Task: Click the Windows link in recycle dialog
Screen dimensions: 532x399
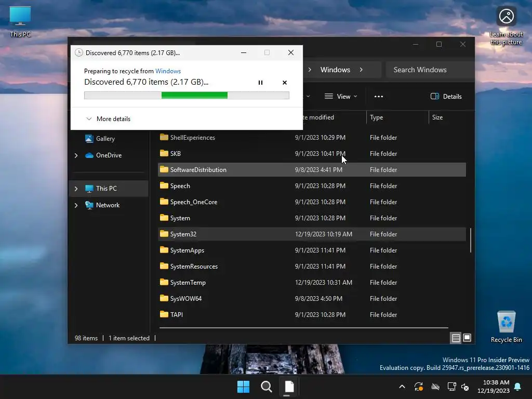Action: tap(168, 71)
